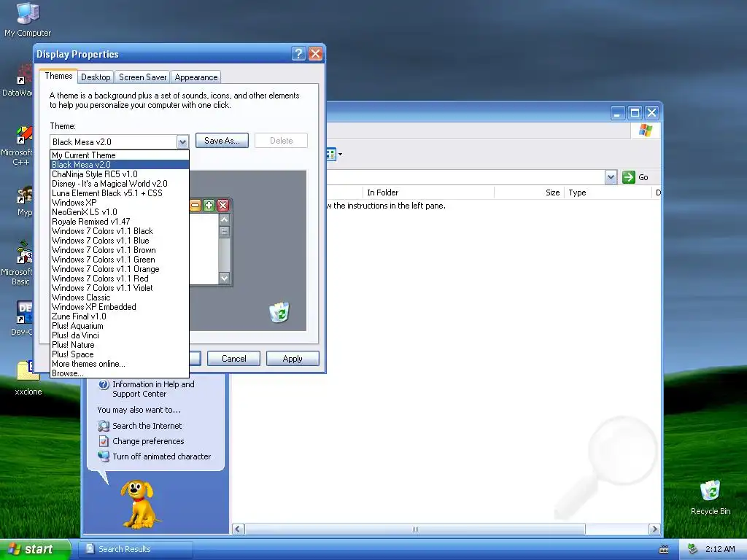The width and height of the screenshot is (747, 560).
Task: Open the Microsoft Basic desktop shortcut
Action: pyautogui.click(x=18, y=263)
